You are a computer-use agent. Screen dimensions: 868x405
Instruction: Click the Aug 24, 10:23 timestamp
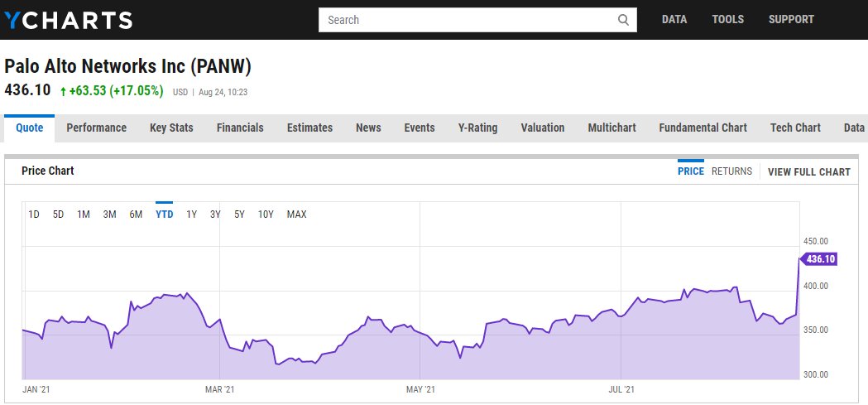point(223,93)
